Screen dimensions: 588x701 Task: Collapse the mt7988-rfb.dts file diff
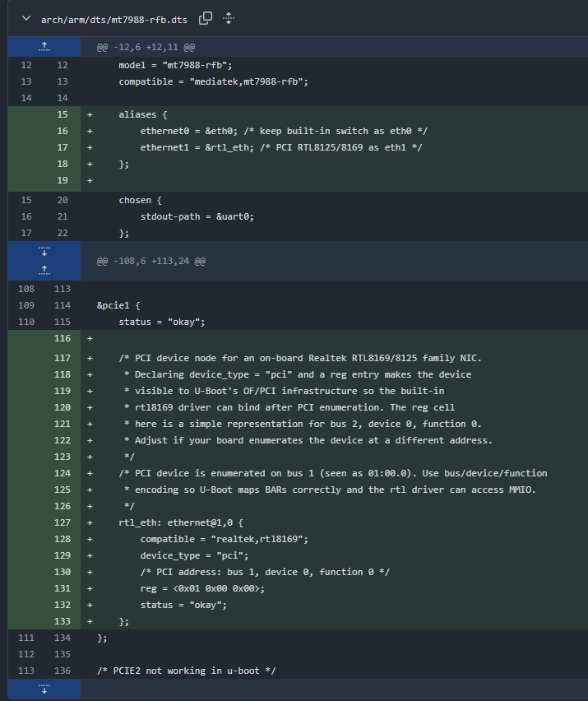pos(26,18)
